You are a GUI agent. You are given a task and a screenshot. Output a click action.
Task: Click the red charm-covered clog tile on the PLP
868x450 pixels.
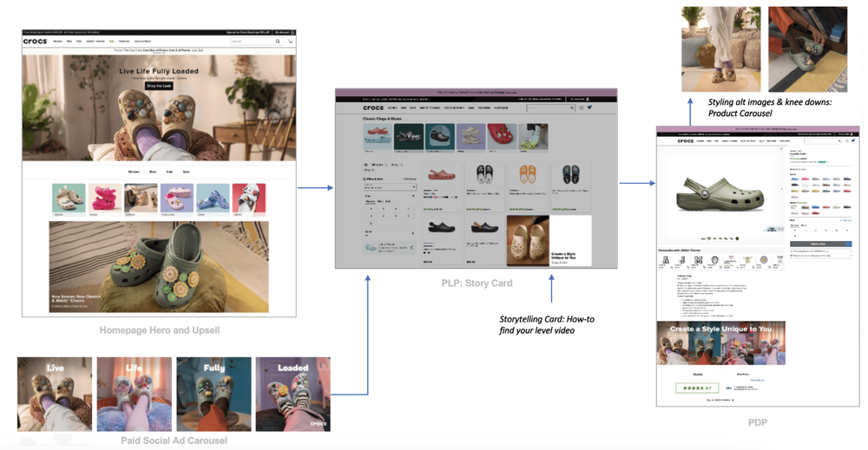point(502,136)
